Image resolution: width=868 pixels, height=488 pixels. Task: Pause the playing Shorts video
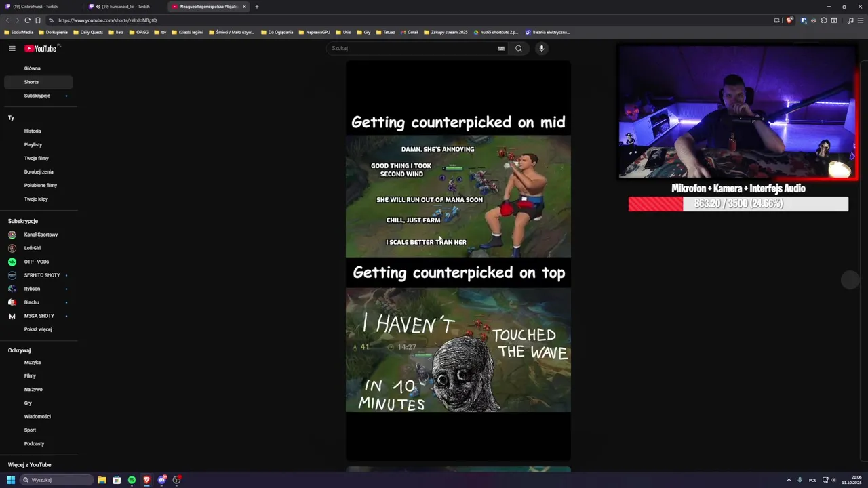458,261
